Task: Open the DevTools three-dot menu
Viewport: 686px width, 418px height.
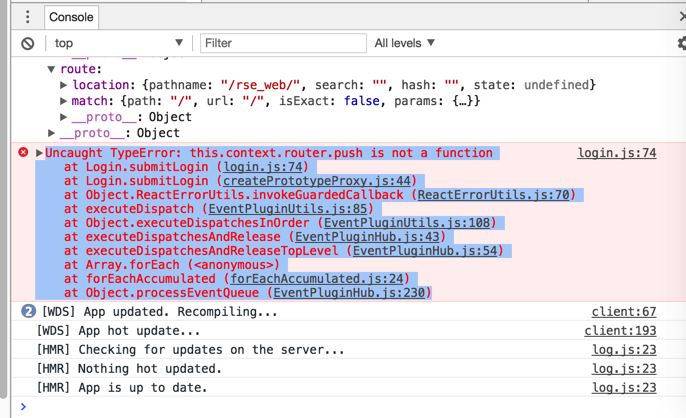Action: tap(27, 17)
